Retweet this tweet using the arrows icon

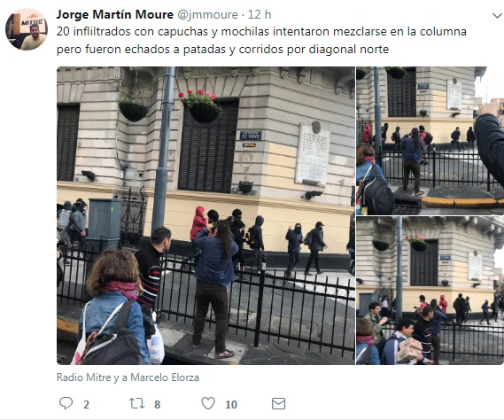pos(136,403)
